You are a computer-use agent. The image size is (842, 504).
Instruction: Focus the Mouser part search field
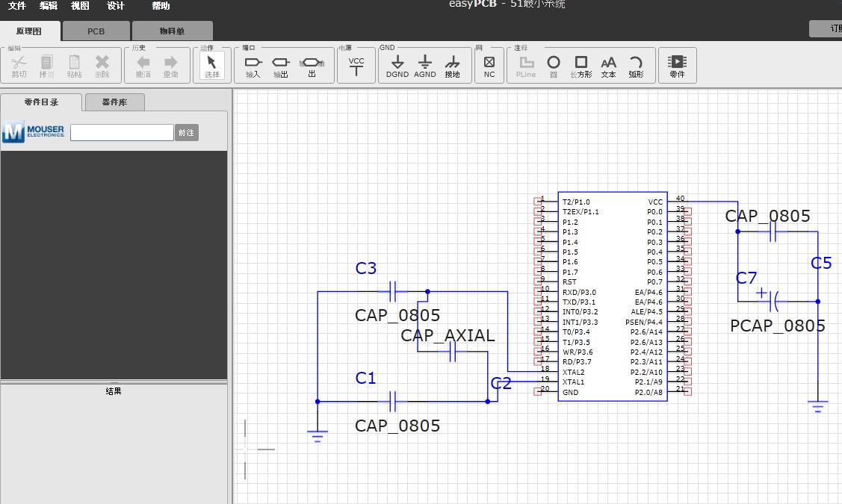pyautogui.click(x=122, y=133)
